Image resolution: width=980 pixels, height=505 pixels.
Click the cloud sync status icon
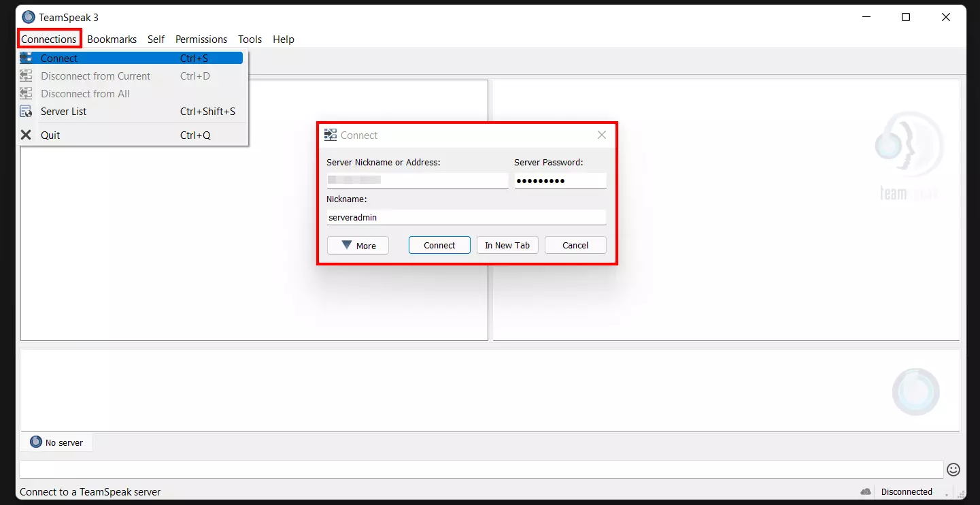(866, 491)
